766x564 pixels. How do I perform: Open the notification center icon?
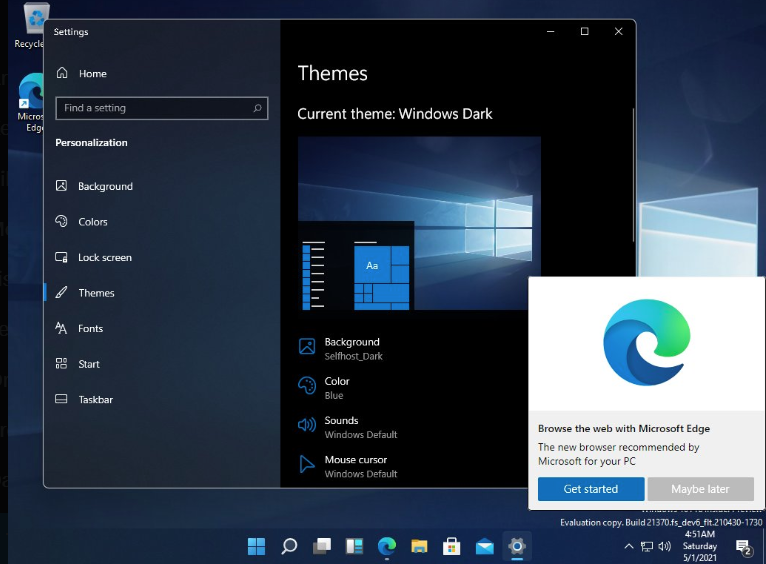point(744,546)
